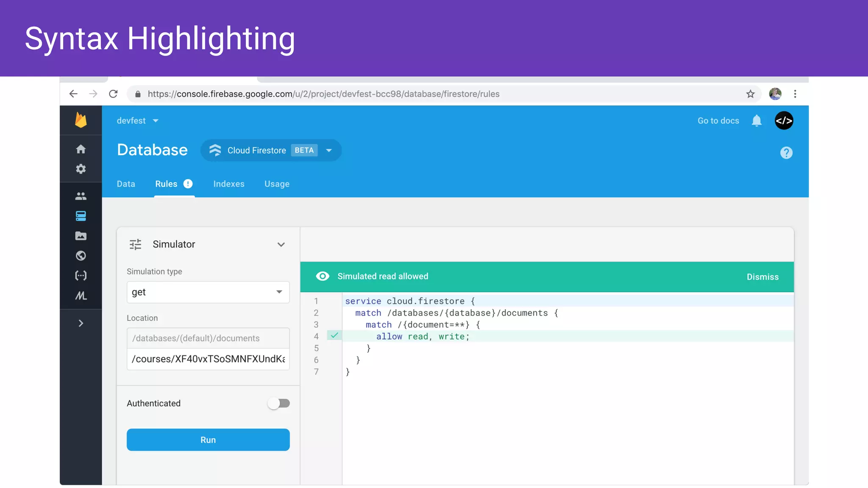The width and height of the screenshot is (868, 488).
Task: Open browser three-dot menu
Action: pyautogui.click(x=795, y=94)
